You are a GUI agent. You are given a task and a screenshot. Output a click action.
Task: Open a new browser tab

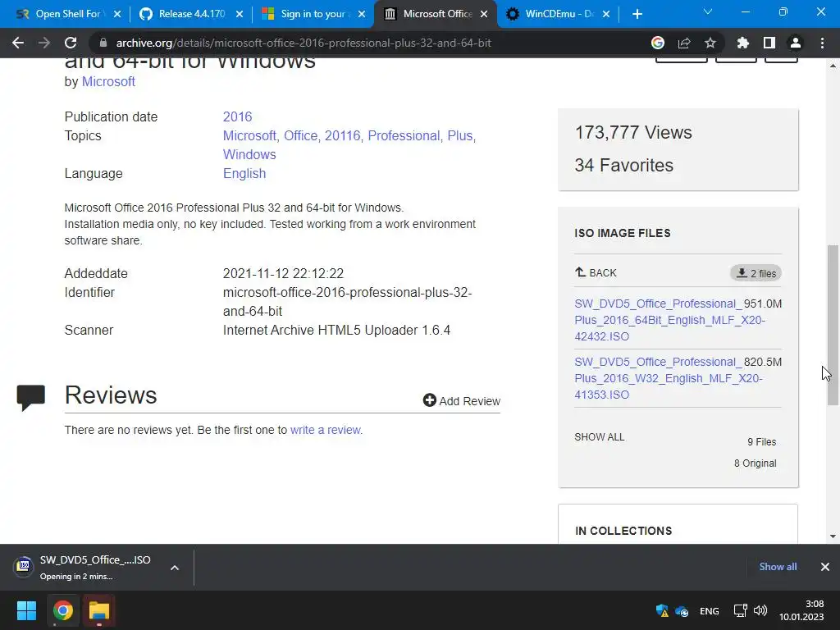(637, 14)
